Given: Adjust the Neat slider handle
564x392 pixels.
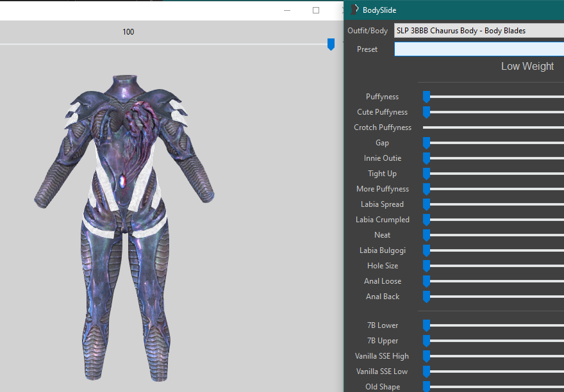Looking at the screenshot, I should point(427,235).
